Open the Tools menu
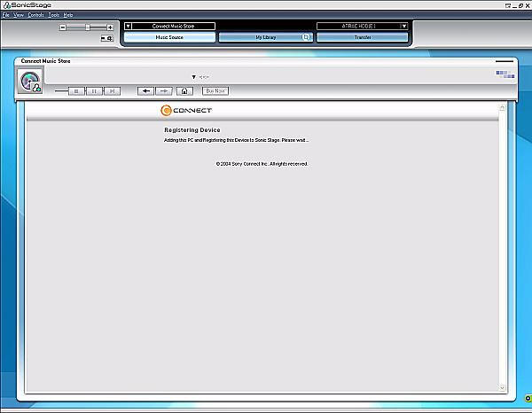Image resolution: width=532 pixels, height=413 pixels. click(x=53, y=15)
